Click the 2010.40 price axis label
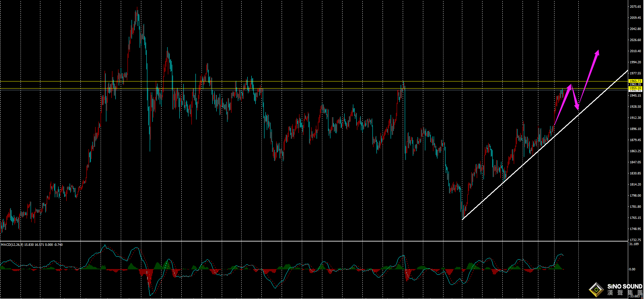The height and width of the screenshot is (299, 644). pos(635,51)
